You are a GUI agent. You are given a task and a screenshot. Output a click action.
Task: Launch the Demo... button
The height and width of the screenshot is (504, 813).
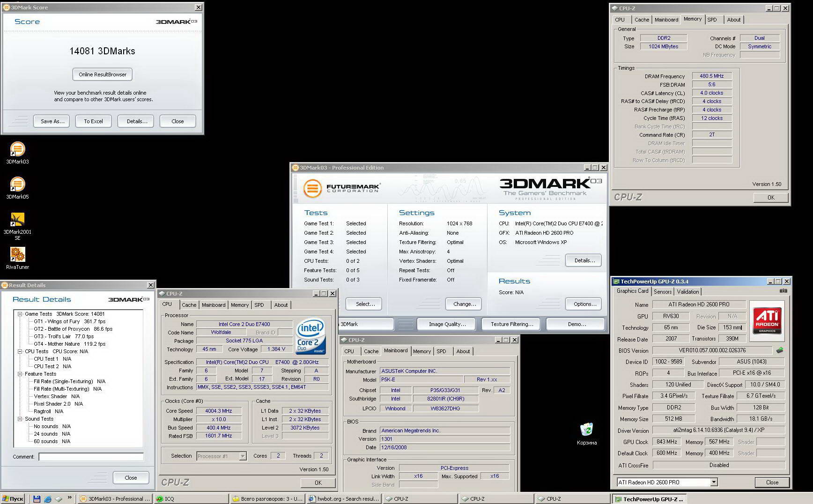(x=576, y=324)
